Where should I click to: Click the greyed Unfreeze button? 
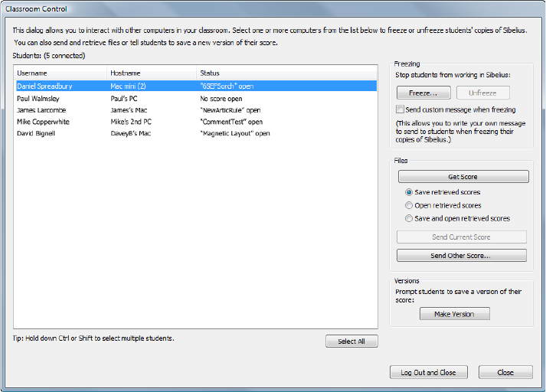(482, 93)
